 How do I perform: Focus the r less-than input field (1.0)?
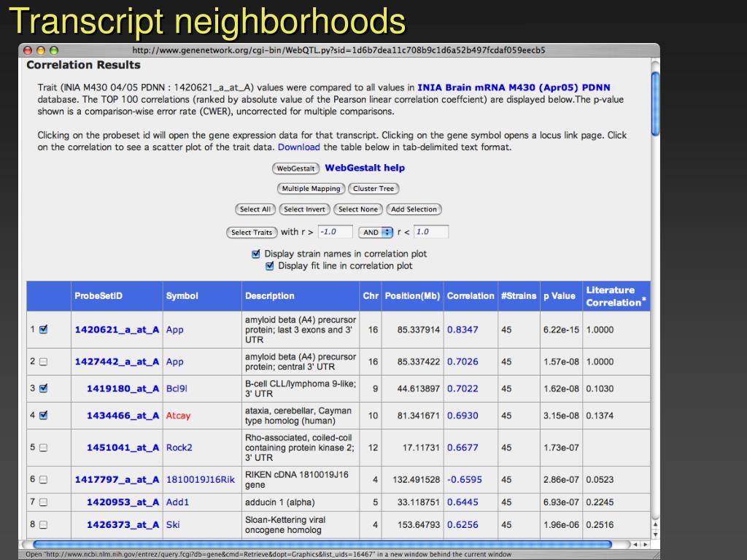[x=431, y=232]
